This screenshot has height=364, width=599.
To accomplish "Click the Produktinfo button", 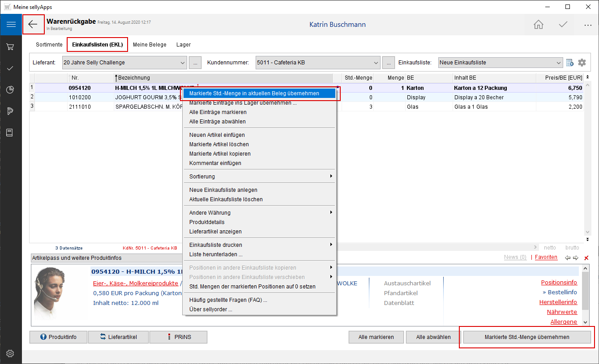I will coord(59,337).
